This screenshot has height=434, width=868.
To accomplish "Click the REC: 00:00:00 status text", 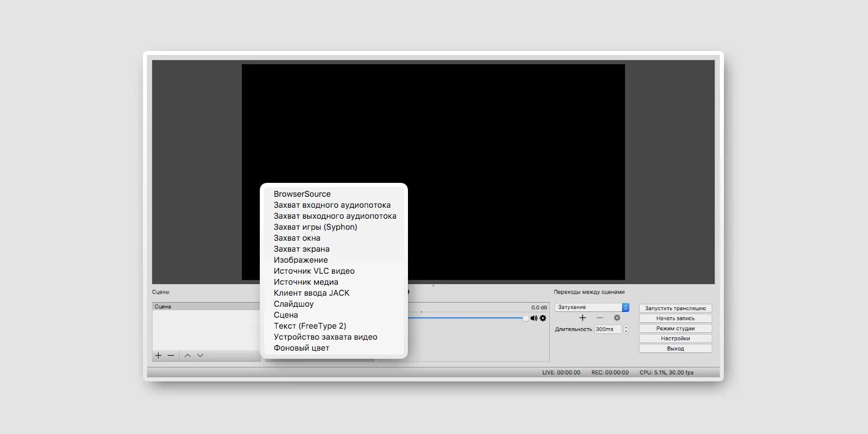I will click(610, 373).
